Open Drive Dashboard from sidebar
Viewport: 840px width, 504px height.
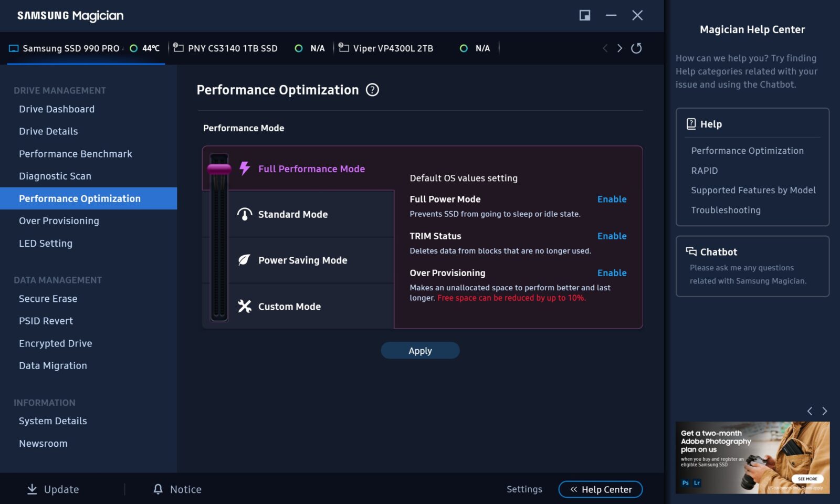pos(57,109)
